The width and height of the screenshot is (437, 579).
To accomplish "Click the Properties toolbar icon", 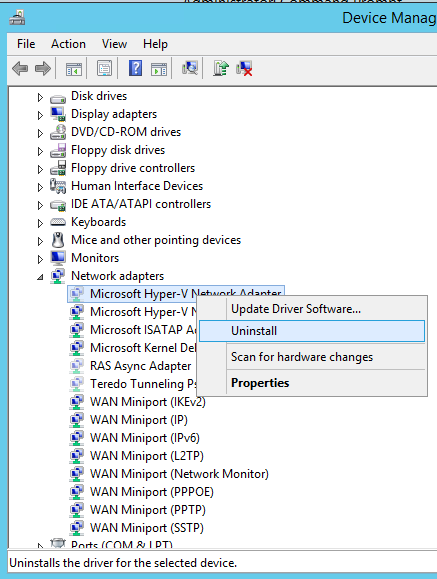I will click(105, 69).
